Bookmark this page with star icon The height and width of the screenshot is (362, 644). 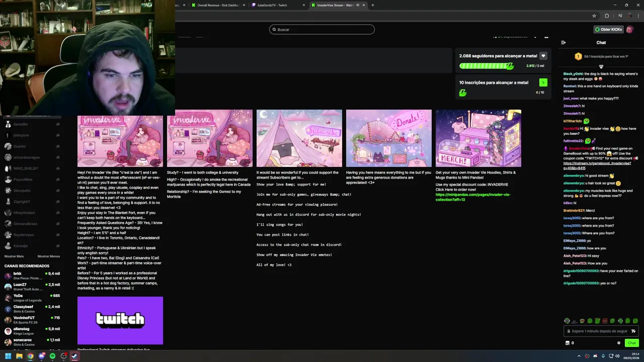pyautogui.click(x=594, y=16)
